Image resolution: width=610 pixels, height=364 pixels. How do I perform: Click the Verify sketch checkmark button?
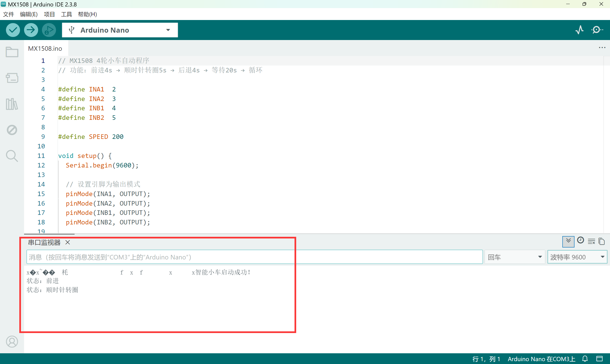tap(13, 30)
